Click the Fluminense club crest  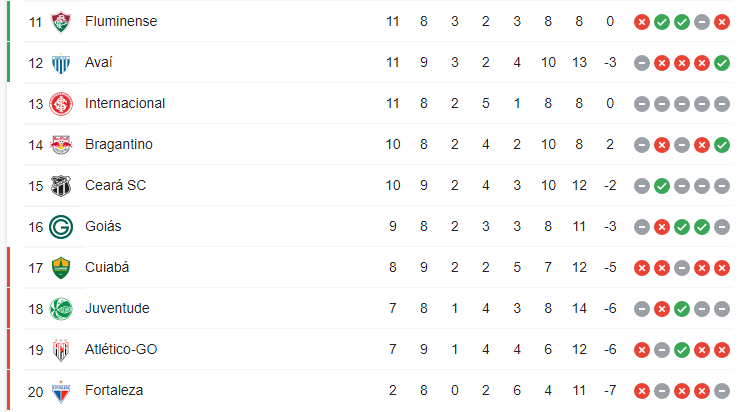coord(61,22)
